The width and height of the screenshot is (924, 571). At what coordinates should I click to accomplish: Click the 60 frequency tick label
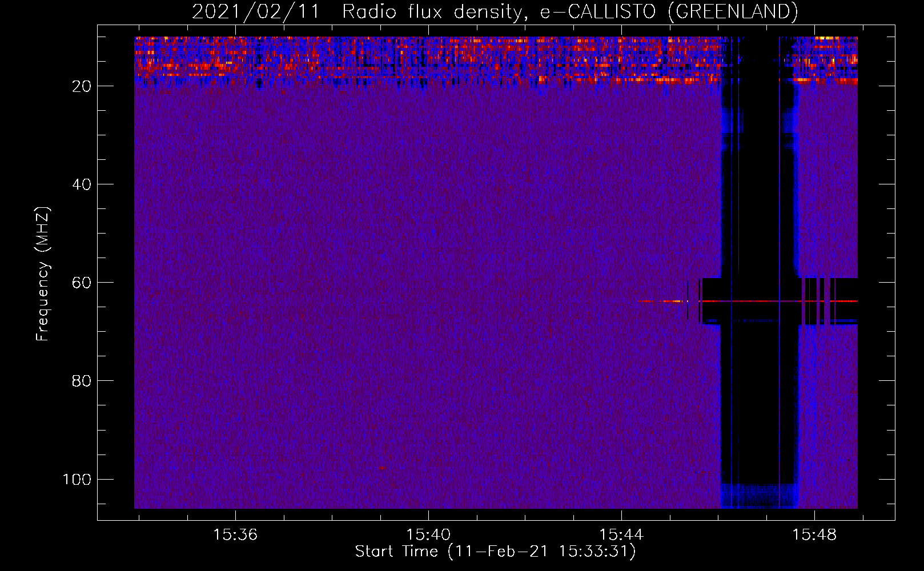[82, 283]
